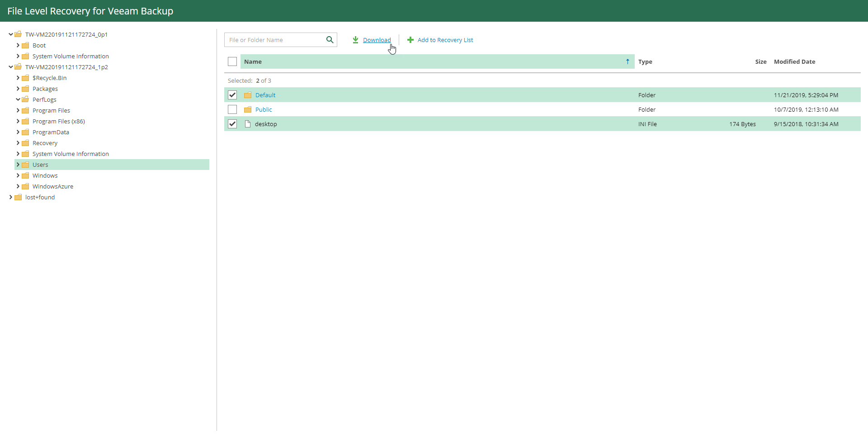Open the Default folder link
The width and height of the screenshot is (868, 438).
point(265,95)
